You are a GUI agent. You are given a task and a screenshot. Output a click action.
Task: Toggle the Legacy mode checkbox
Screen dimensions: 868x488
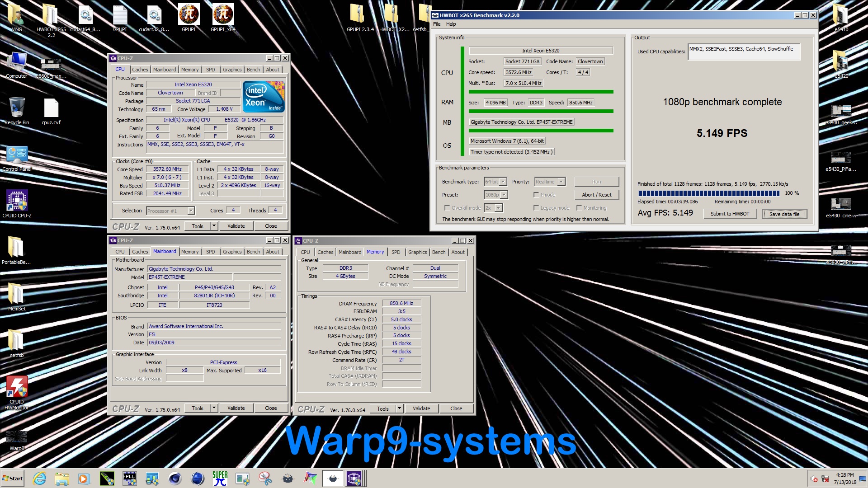pyautogui.click(x=536, y=208)
